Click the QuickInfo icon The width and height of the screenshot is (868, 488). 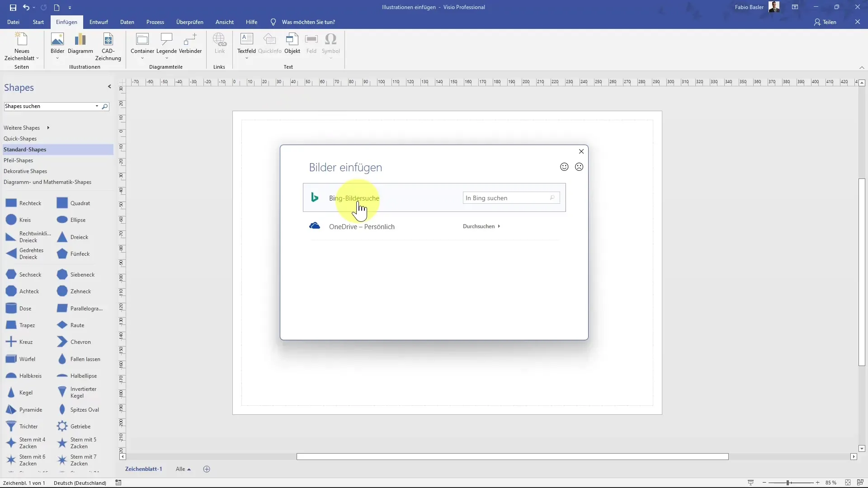270,39
